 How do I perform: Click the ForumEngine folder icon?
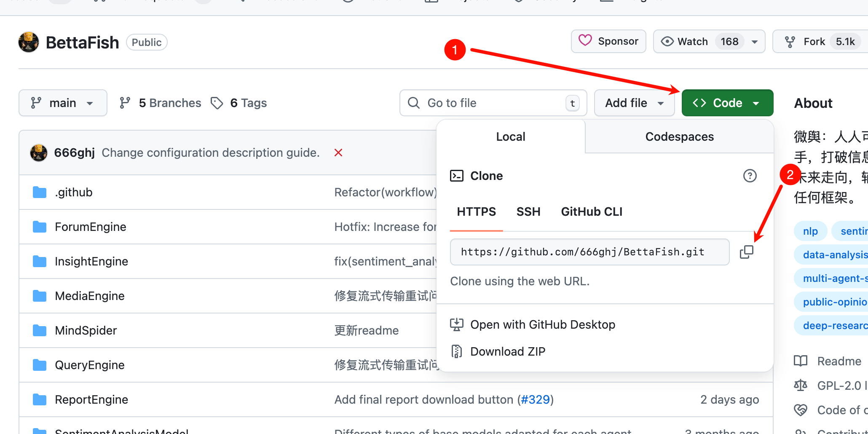pyautogui.click(x=40, y=227)
